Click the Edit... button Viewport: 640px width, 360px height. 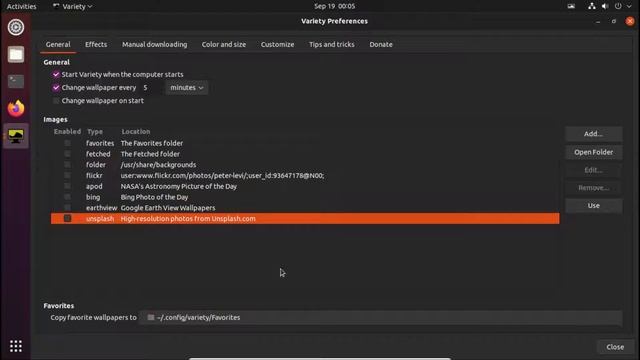[x=593, y=170]
